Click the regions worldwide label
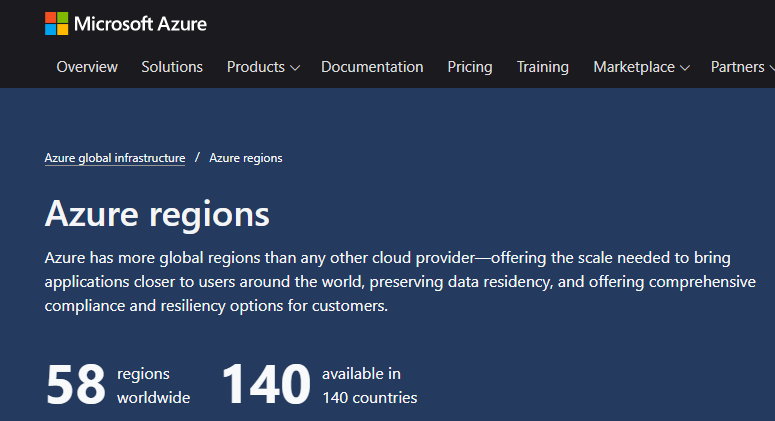Screen dimensions: 775x421 point(153,385)
